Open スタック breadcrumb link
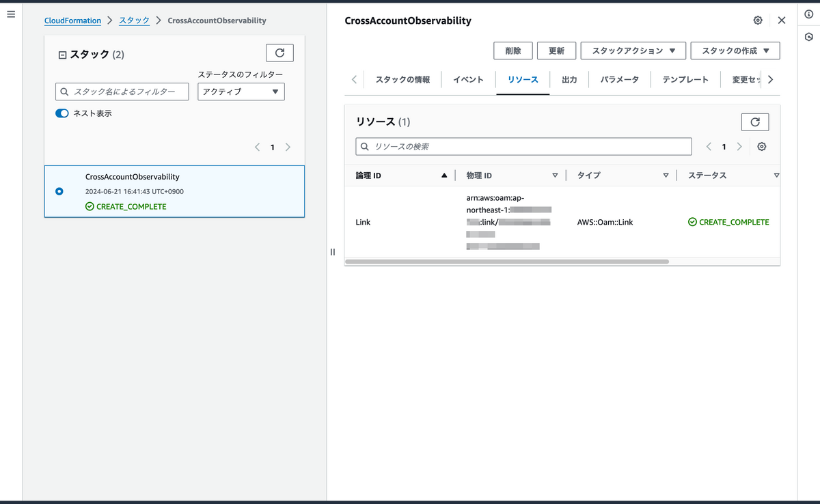The width and height of the screenshot is (820, 504). [135, 20]
